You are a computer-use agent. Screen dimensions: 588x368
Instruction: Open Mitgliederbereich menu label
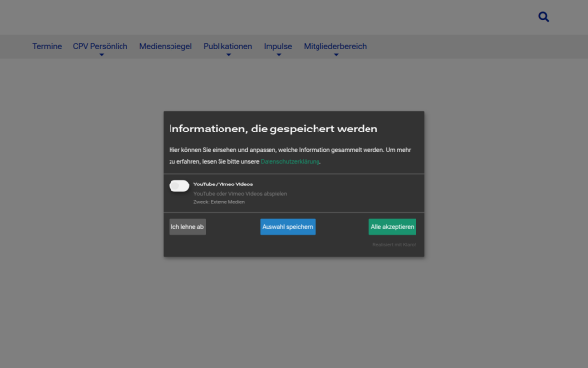(335, 46)
